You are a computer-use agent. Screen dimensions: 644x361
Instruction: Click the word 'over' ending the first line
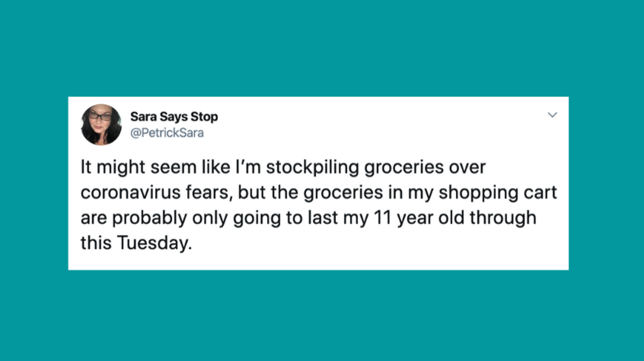coord(467,167)
